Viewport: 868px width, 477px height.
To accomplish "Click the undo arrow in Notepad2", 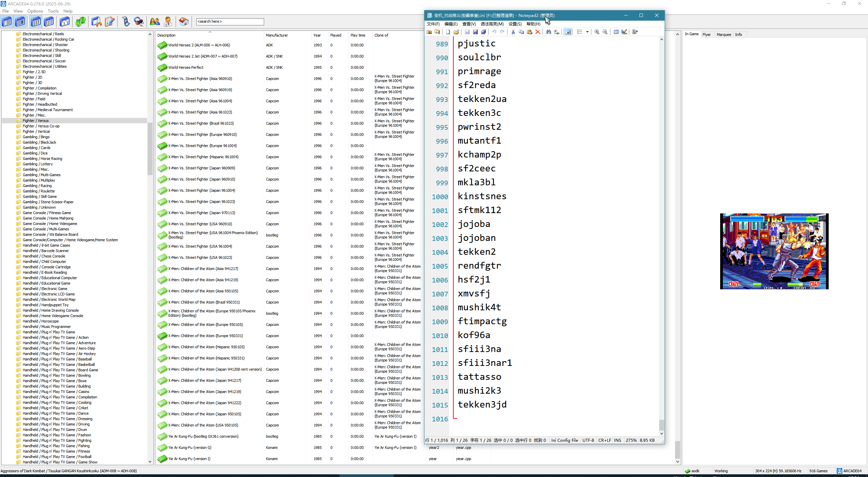I will point(494,32).
